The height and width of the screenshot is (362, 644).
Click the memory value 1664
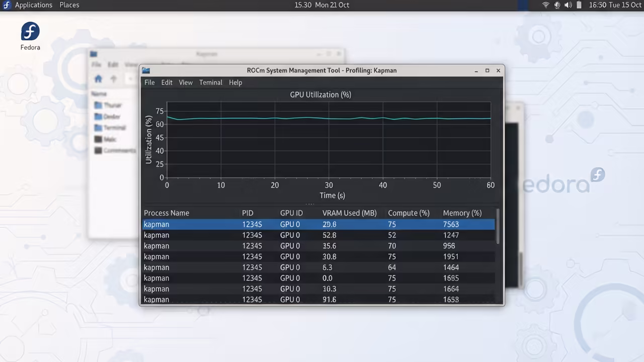click(x=451, y=289)
